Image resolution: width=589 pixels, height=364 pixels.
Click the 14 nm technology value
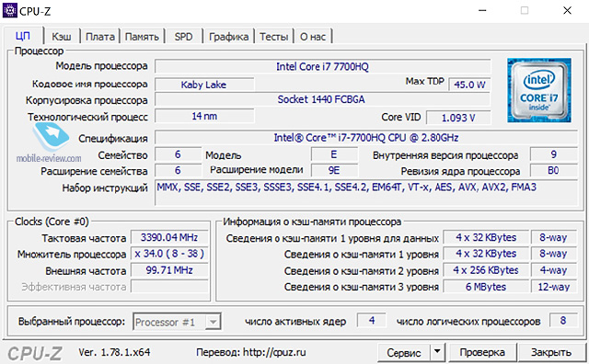pyautogui.click(x=204, y=116)
